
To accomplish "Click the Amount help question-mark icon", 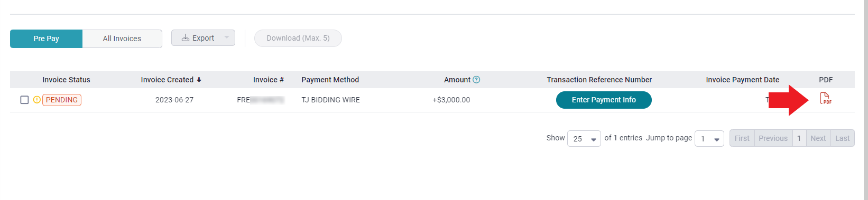I will 476,80.
